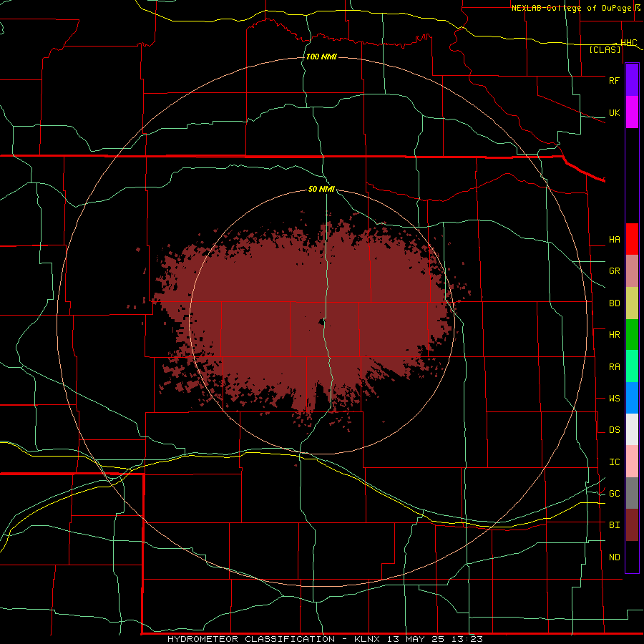Click the 'KLNX' radar site identifier

[367, 639]
